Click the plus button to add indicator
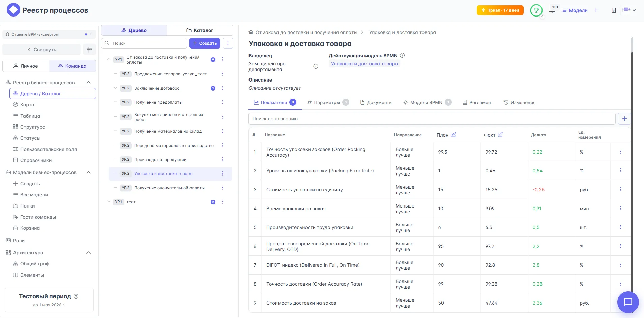The height and width of the screenshot is (318, 644). click(624, 119)
